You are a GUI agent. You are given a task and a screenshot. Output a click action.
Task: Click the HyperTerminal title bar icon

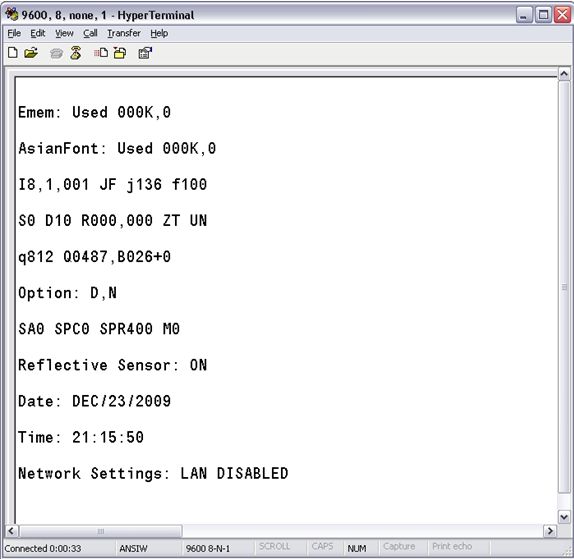[11, 14]
